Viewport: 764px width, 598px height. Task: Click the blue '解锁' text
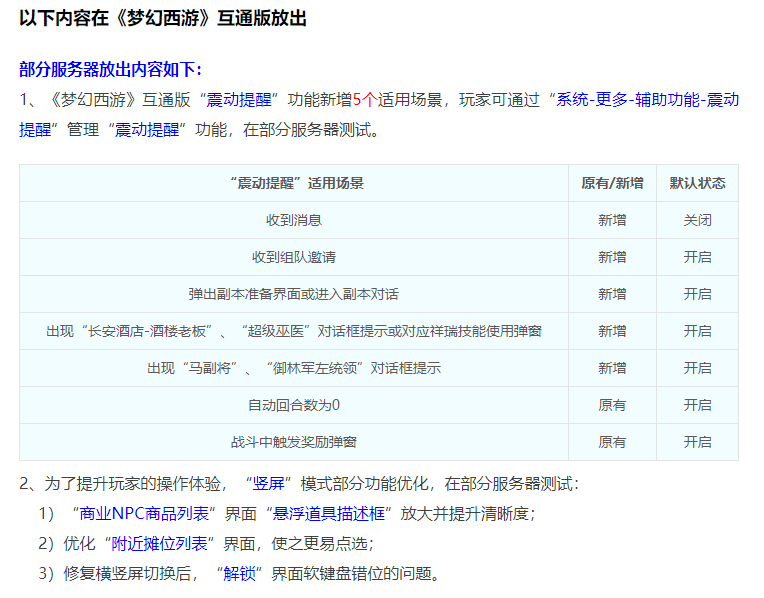tap(239, 574)
